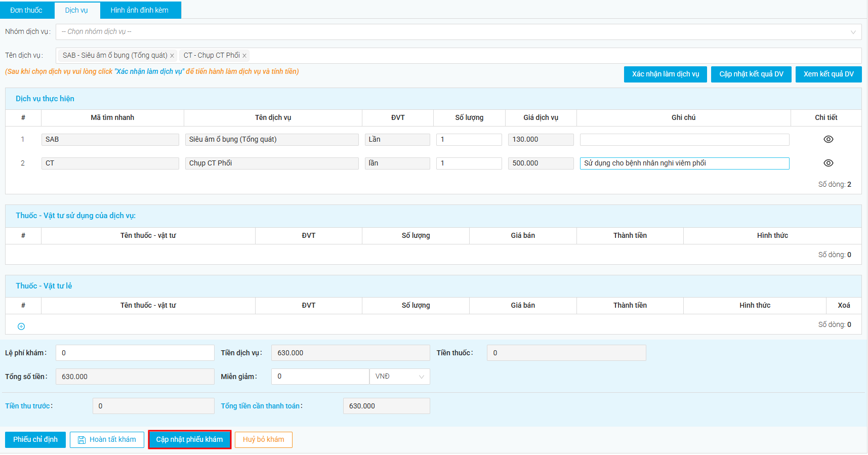Click the Tiền thu trước field
Image resolution: width=868 pixels, height=455 pixels.
point(153,406)
